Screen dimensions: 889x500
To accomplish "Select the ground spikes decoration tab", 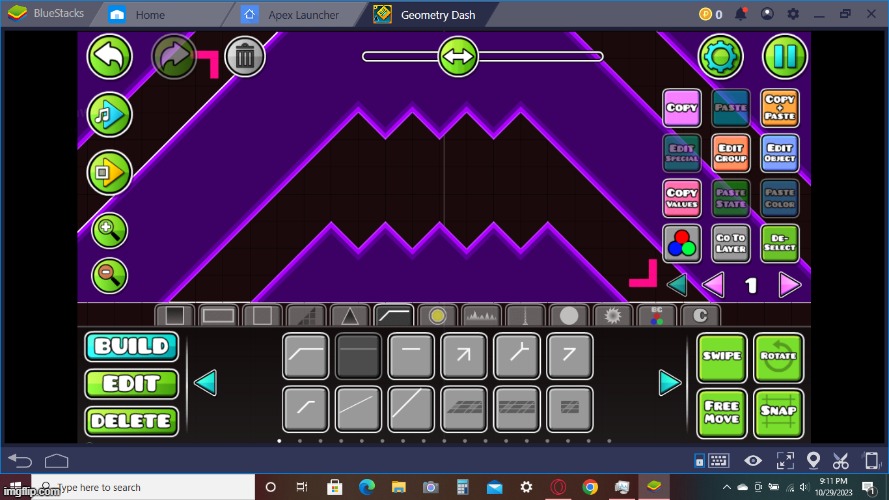I will click(x=481, y=315).
